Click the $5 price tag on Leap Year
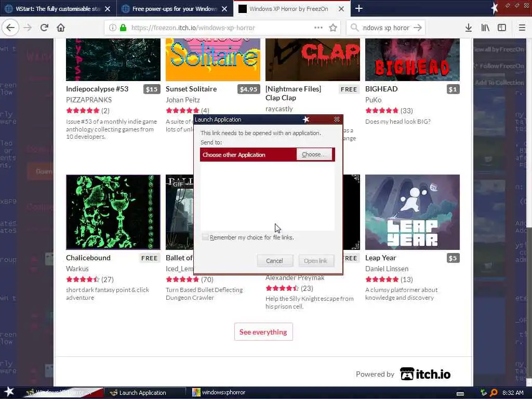Screen dimensions: 532x399 pyautogui.click(x=453, y=258)
